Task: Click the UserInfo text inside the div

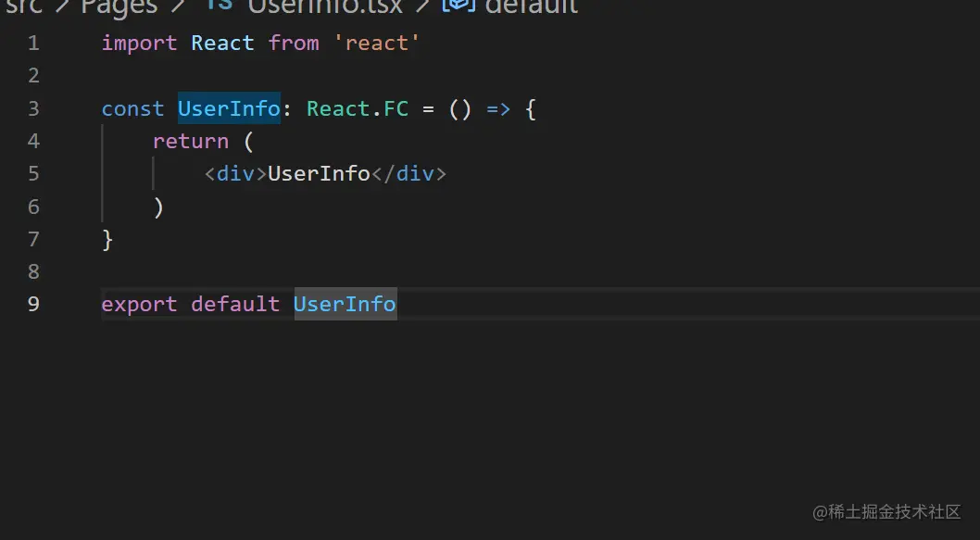Action: [319, 174]
